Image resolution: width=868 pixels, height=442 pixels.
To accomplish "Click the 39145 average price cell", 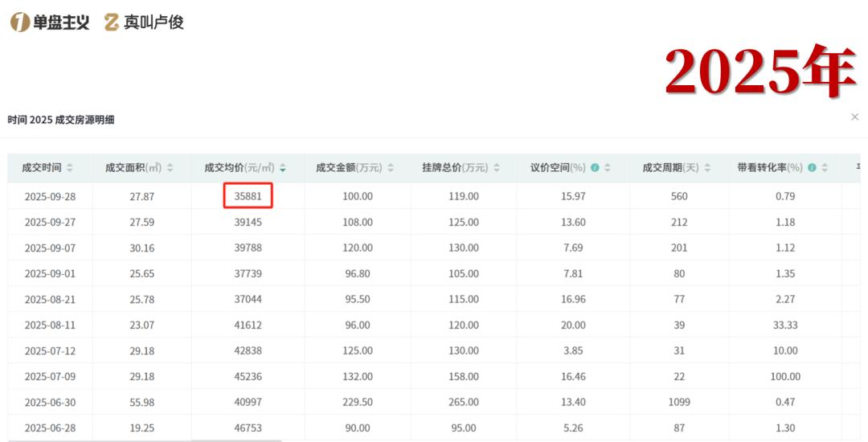I will [248, 223].
